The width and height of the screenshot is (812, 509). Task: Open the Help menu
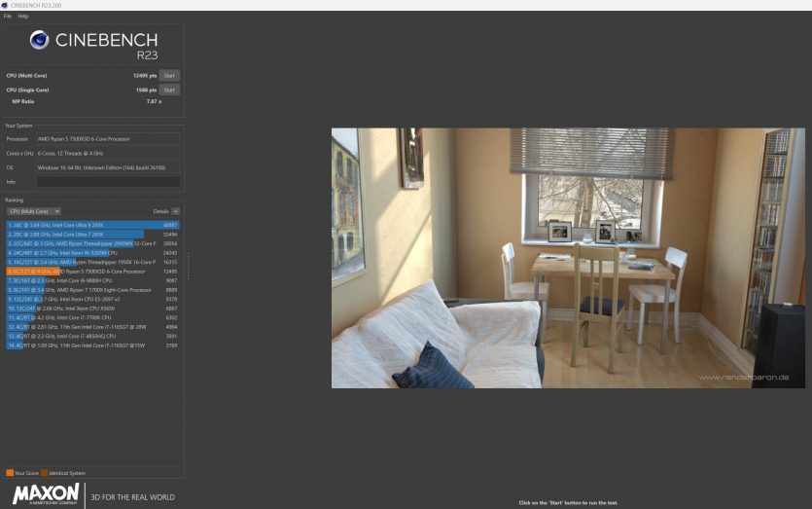pos(23,16)
